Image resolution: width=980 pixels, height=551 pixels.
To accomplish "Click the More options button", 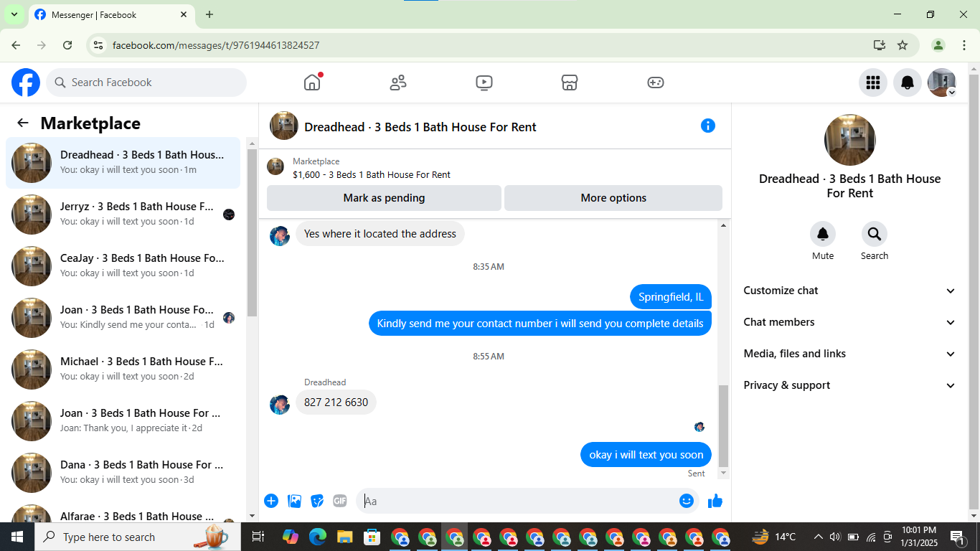I will [x=613, y=198].
